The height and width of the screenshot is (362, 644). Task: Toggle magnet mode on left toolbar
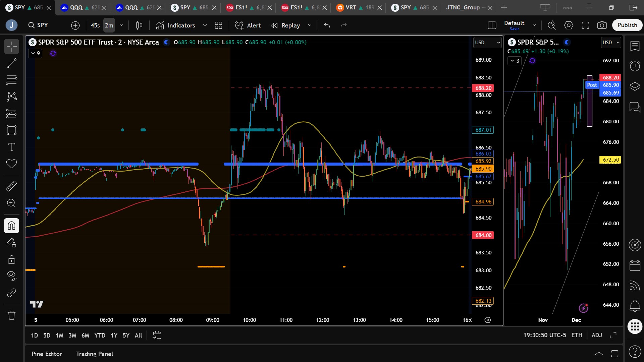pos(11,226)
